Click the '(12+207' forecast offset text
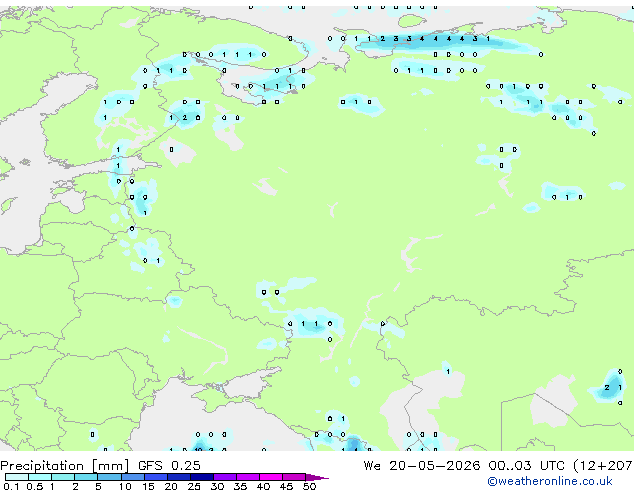Viewport: 634px width, 490px height. coord(603,466)
